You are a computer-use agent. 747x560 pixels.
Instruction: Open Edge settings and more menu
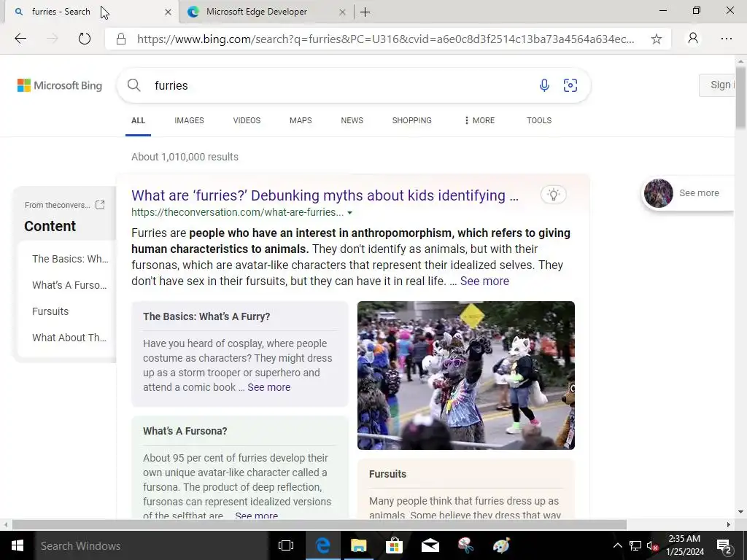pyautogui.click(x=727, y=39)
